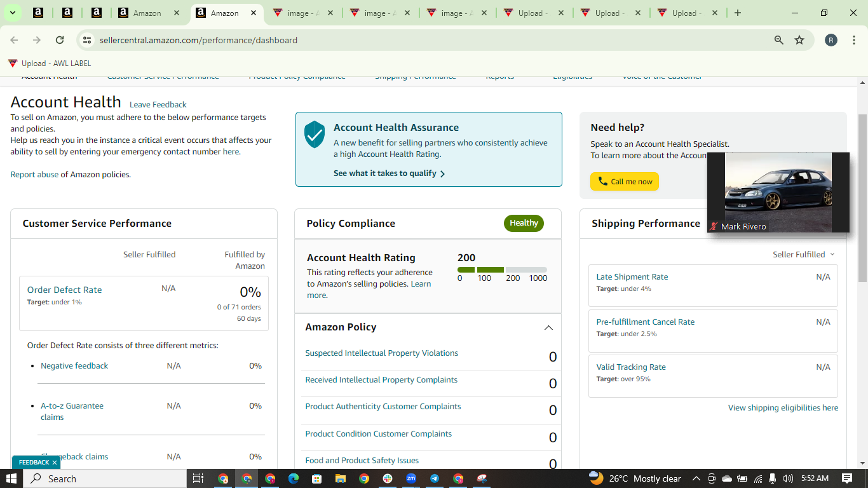Open See what it takes to qualify
This screenshot has height=488, width=868.
coord(389,173)
